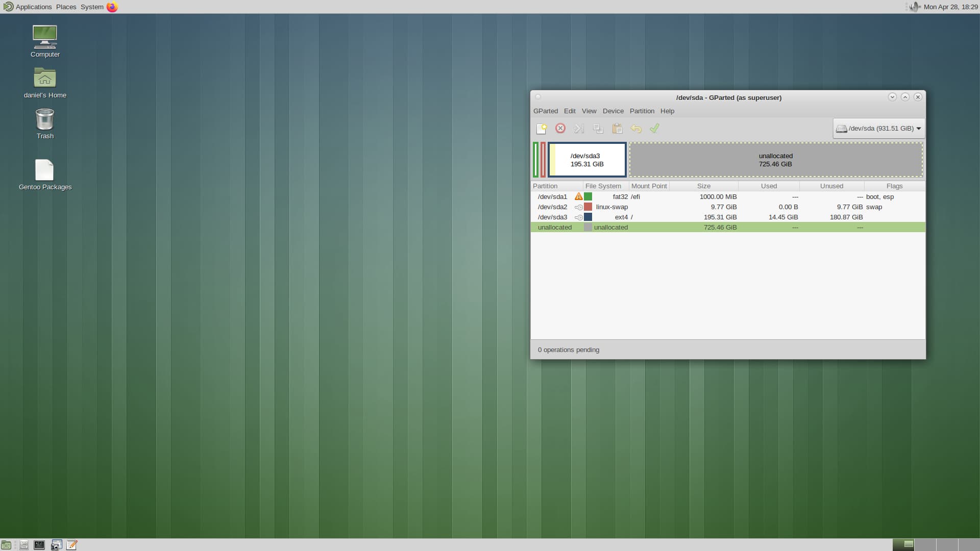Click the 1000.00 MiB size value
The width and height of the screenshot is (980, 551).
click(x=718, y=196)
